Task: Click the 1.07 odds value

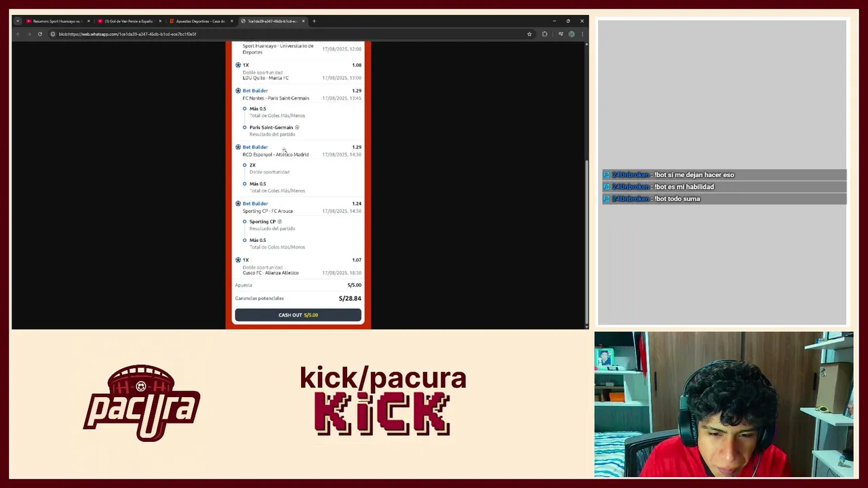Action: pyautogui.click(x=357, y=260)
